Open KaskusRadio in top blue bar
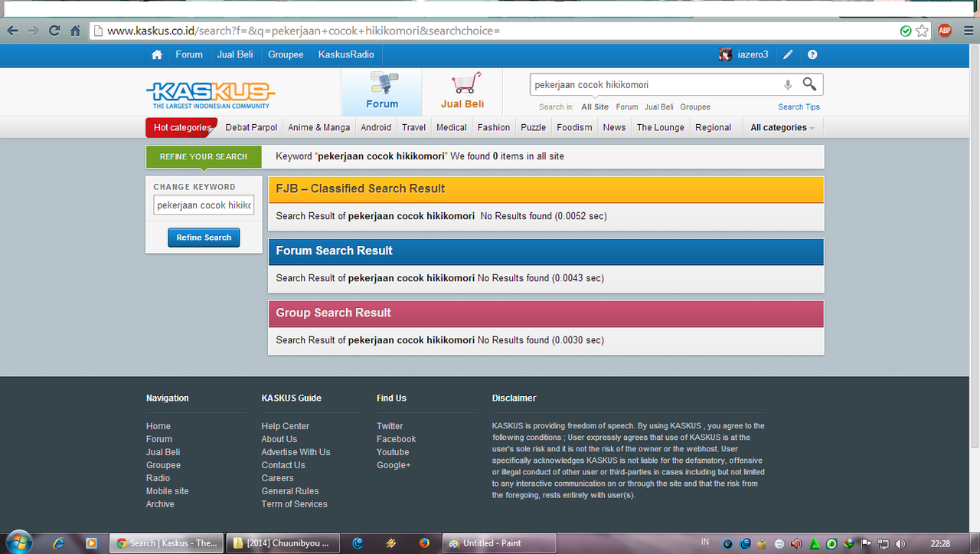 (x=346, y=54)
